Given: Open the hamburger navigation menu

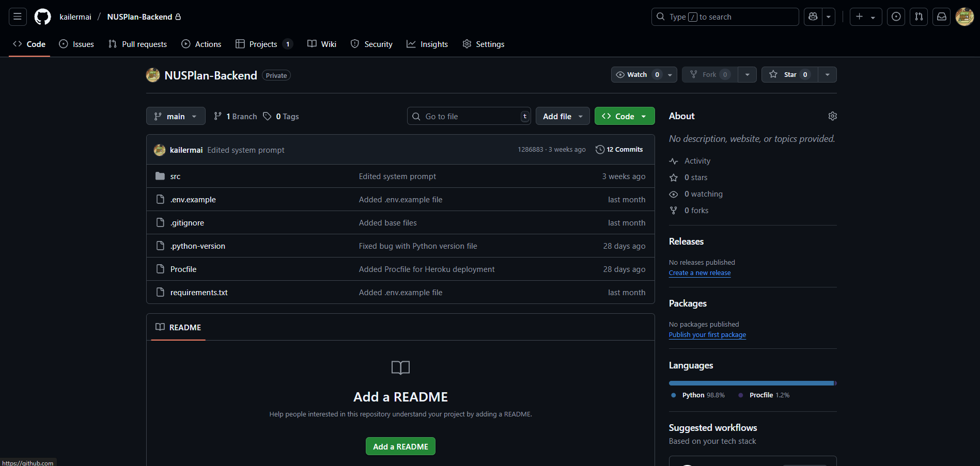Looking at the screenshot, I should point(18,17).
